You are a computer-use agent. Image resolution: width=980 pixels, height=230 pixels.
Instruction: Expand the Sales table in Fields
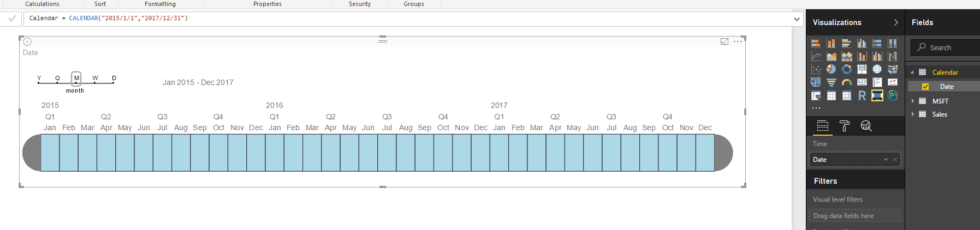912,114
